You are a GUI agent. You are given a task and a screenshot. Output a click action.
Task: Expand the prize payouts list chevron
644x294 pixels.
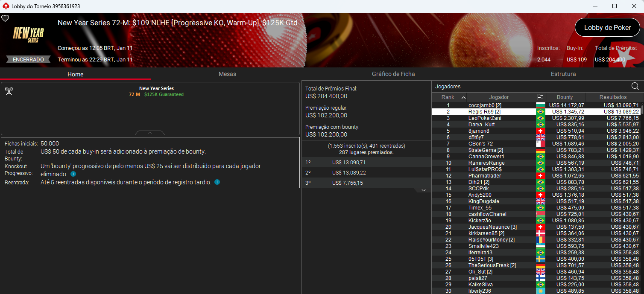423,190
